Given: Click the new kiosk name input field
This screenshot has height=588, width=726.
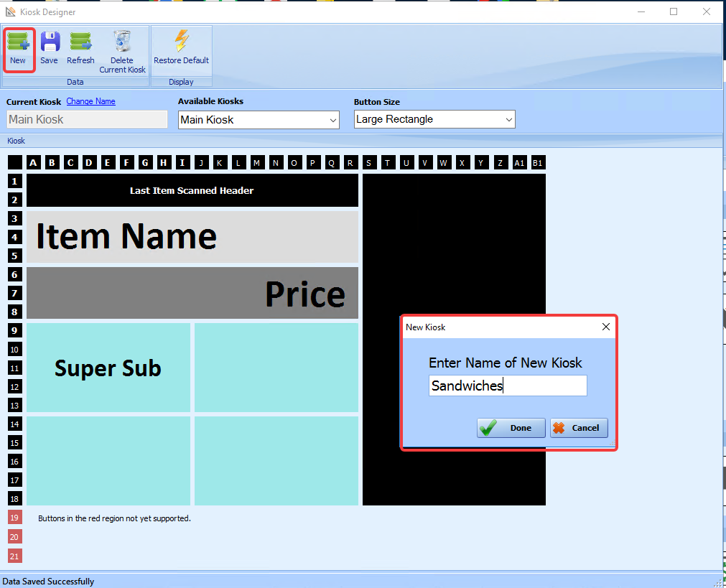Looking at the screenshot, I should (x=508, y=386).
